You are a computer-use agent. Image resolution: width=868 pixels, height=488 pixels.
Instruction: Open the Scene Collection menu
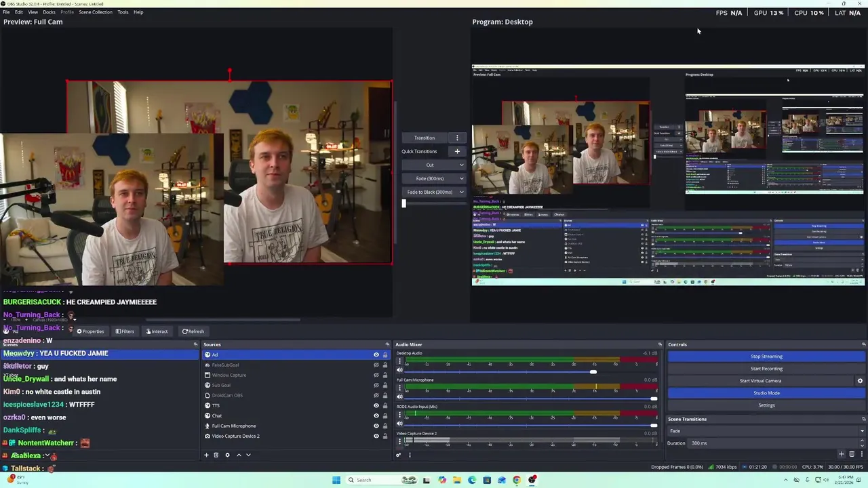click(x=96, y=12)
